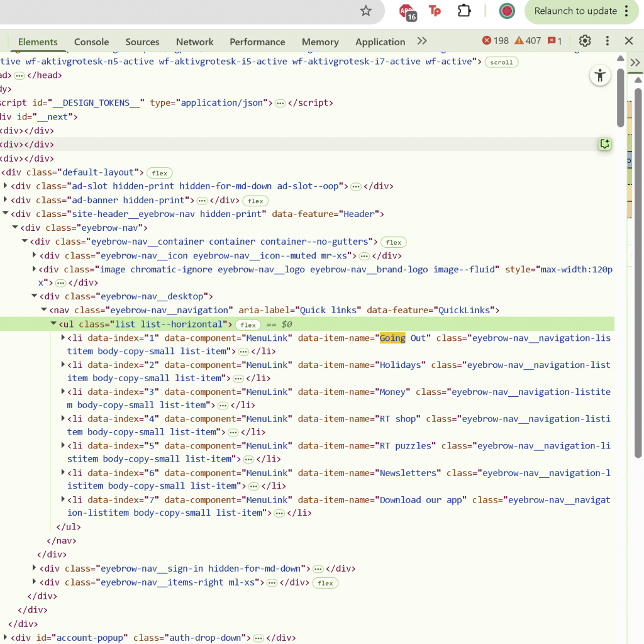Expand the Newsletters list item arrow
The height and width of the screenshot is (644, 644).
63,472
